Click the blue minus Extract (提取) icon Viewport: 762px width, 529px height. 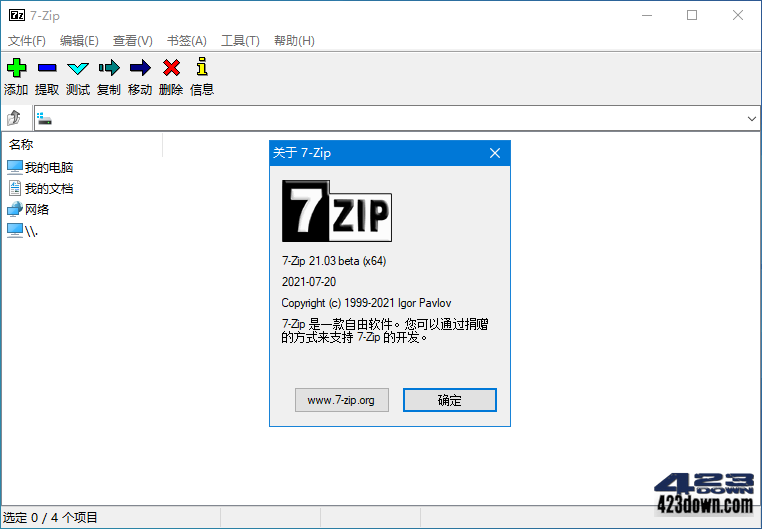pyautogui.click(x=47, y=68)
